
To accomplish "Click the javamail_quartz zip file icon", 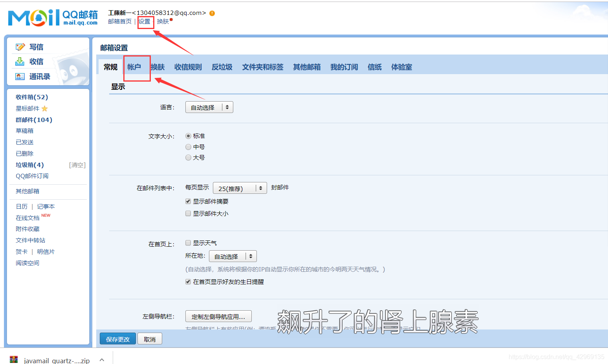I will point(14,360).
